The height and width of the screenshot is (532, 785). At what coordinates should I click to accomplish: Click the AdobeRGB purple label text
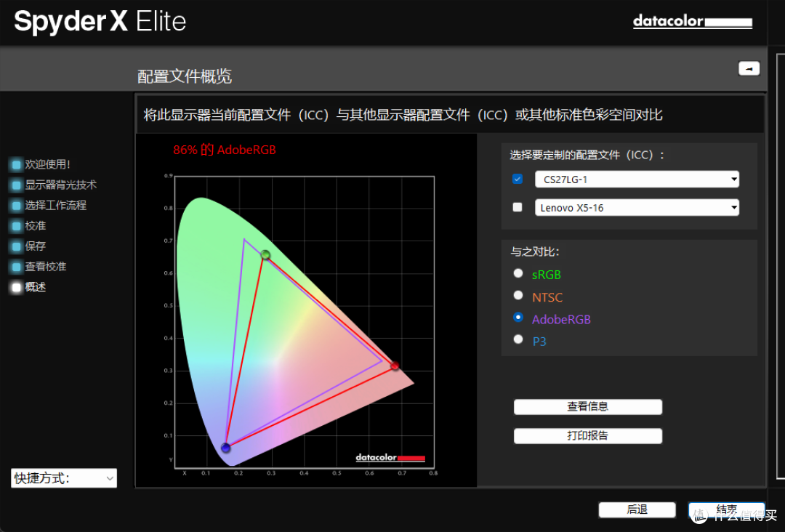pyautogui.click(x=561, y=319)
